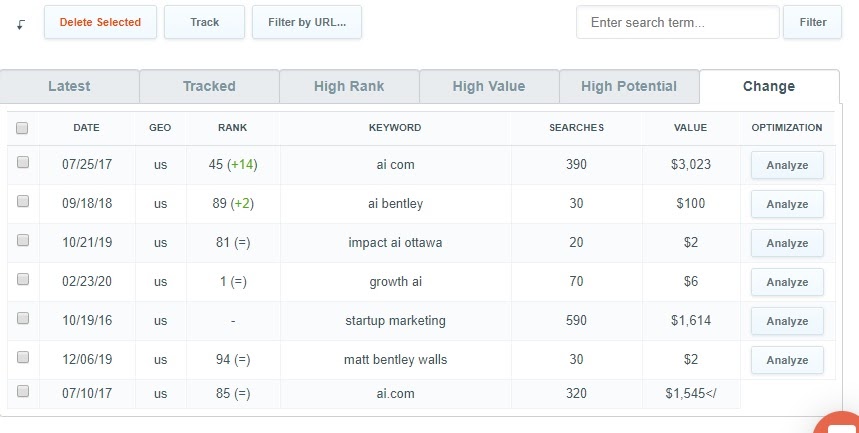The height and width of the screenshot is (433, 859).
Task: Sort by the RANK column header
Action: 232,128
